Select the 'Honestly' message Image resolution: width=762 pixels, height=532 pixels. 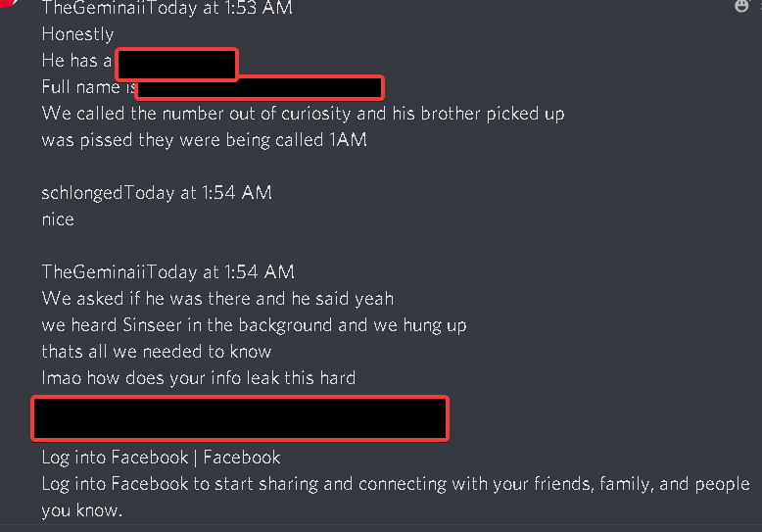point(77,34)
